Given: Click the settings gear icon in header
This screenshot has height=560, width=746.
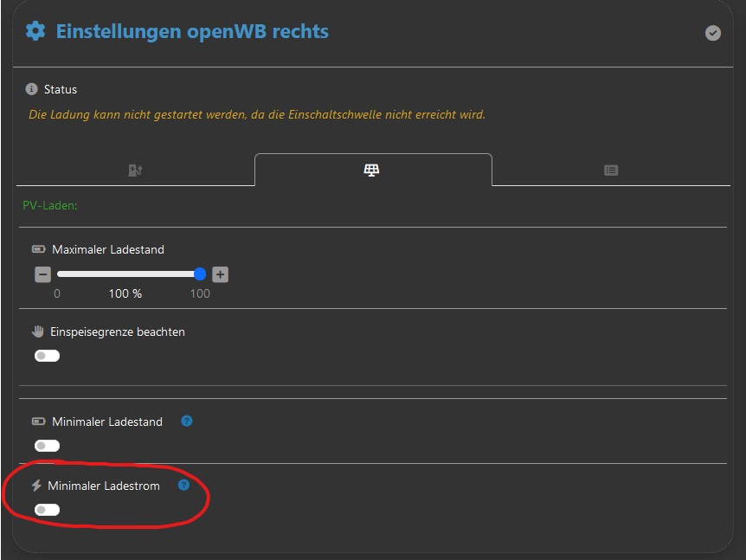Looking at the screenshot, I should (x=35, y=31).
